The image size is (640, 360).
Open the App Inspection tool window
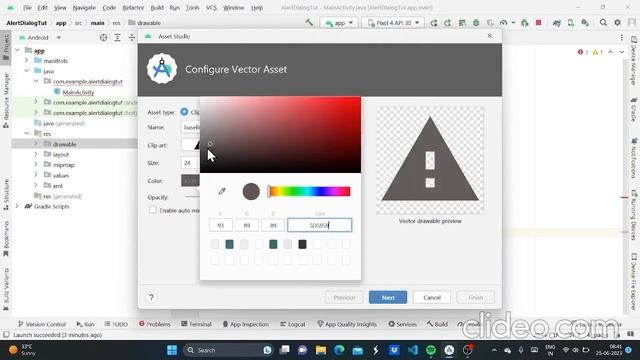(x=246, y=324)
